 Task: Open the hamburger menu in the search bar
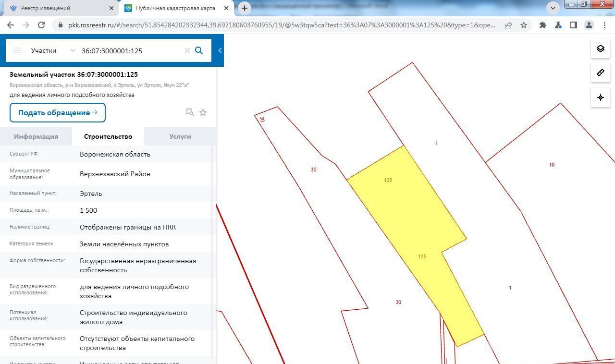(17, 50)
